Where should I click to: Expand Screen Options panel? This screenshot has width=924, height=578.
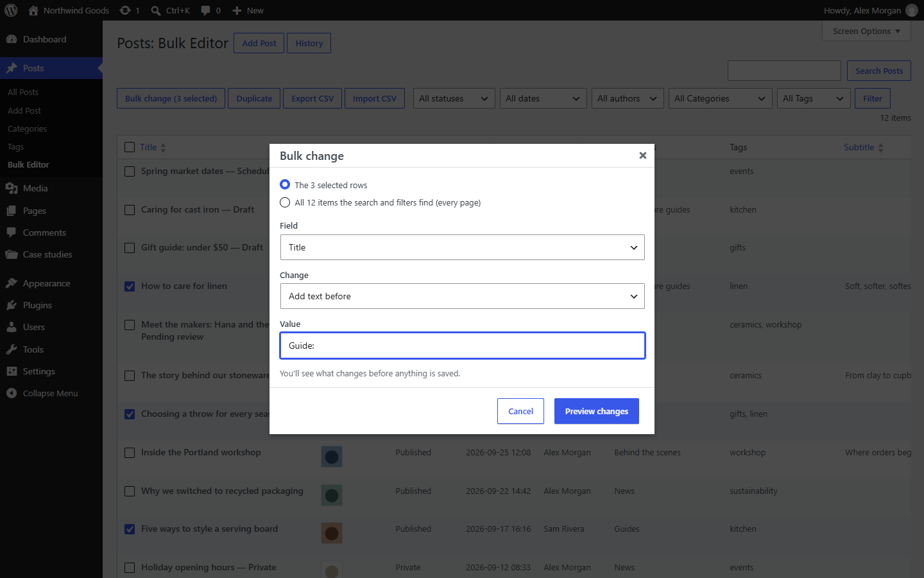(866, 31)
